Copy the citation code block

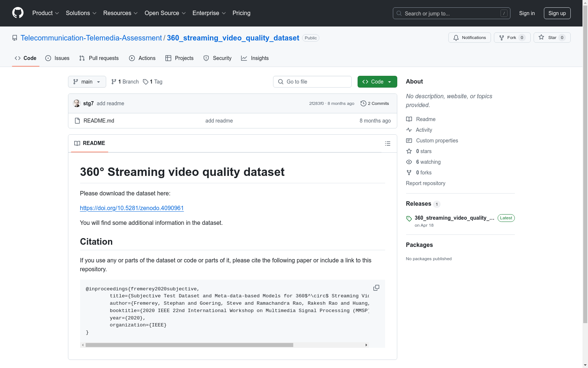pos(376,288)
